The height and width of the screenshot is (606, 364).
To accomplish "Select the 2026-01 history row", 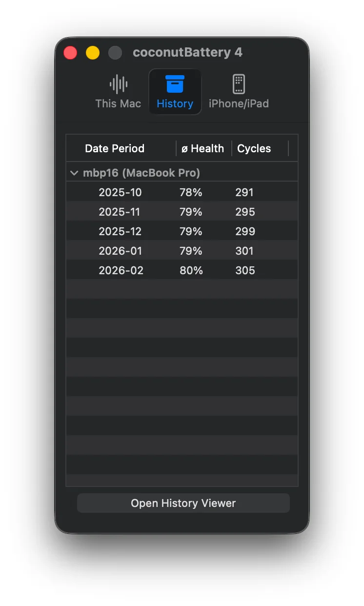I will click(x=120, y=251).
